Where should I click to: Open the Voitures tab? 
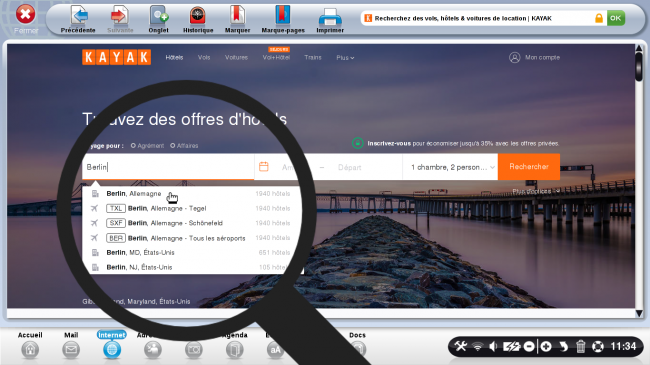click(236, 57)
